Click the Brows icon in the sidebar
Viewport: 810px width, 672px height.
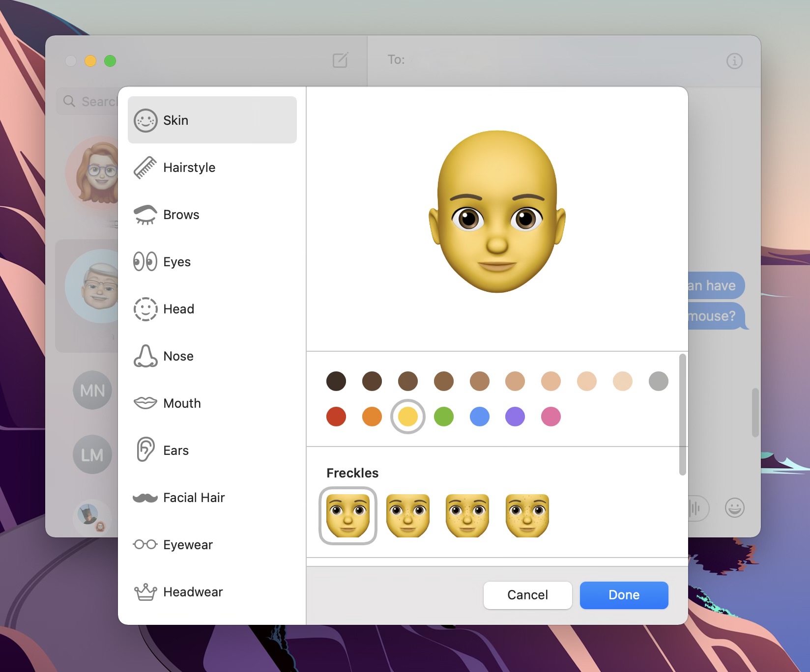pyautogui.click(x=145, y=214)
